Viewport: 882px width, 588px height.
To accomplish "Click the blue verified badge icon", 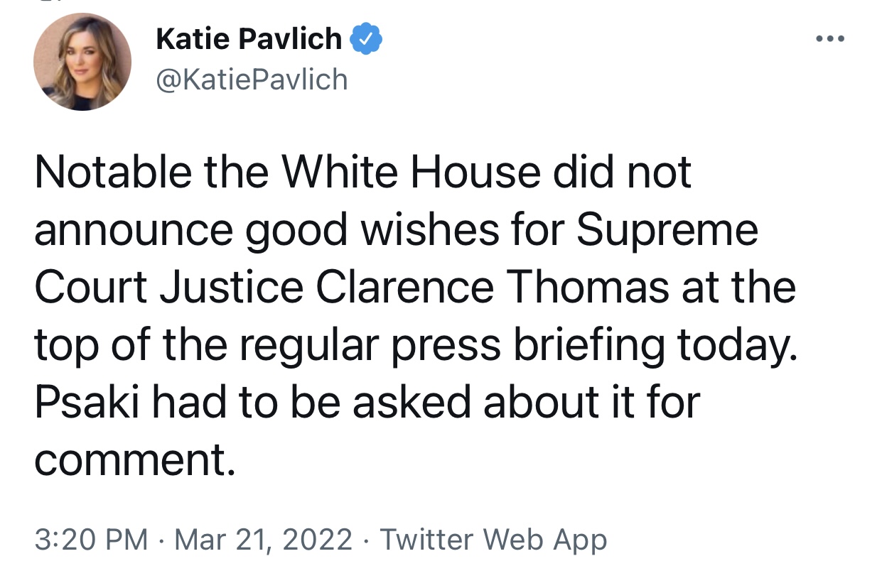I will 367,39.
